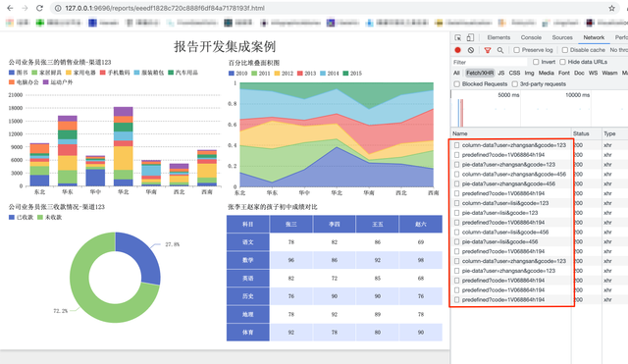Filter requests by Img

[530, 73]
